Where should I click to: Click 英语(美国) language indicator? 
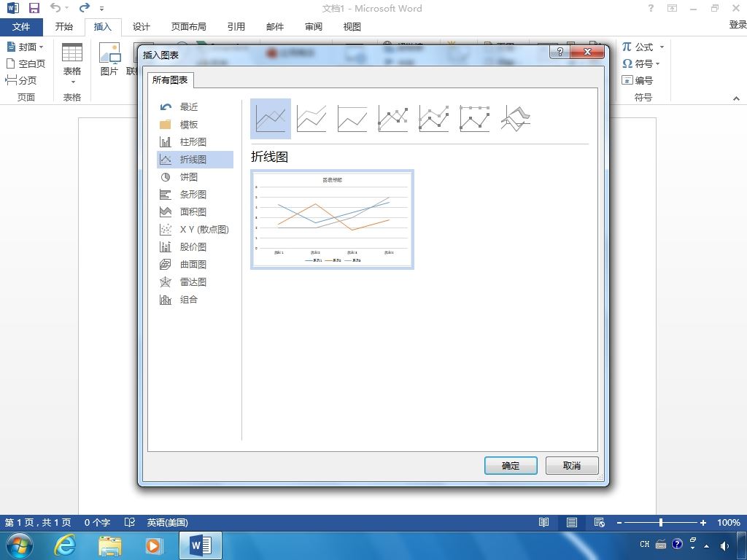click(167, 522)
